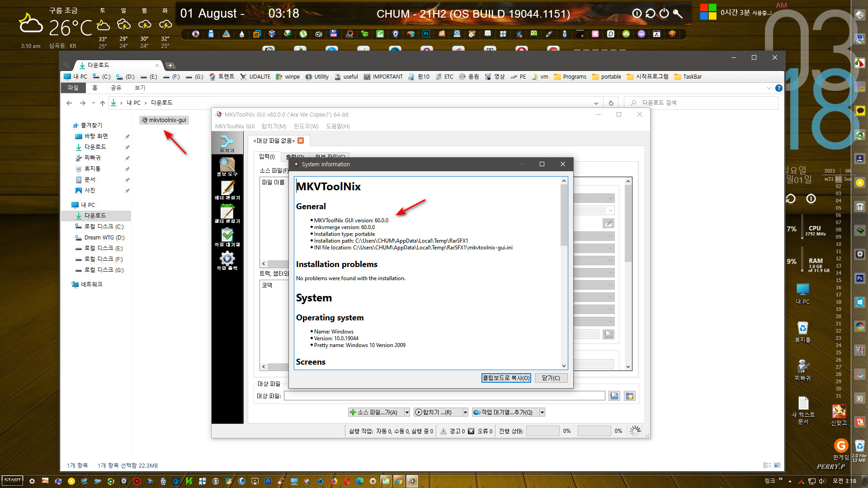Click the destination file browse icon

[x=614, y=396]
